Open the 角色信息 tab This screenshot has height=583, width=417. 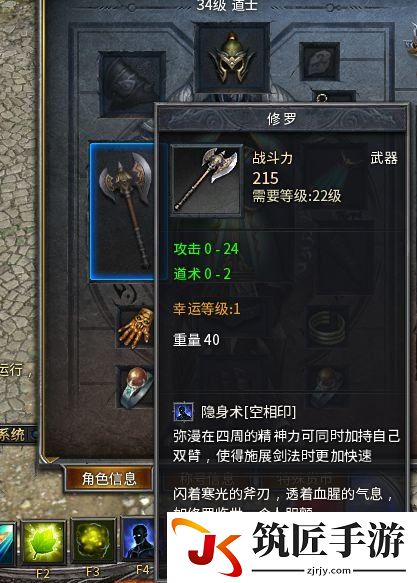click(109, 479)
